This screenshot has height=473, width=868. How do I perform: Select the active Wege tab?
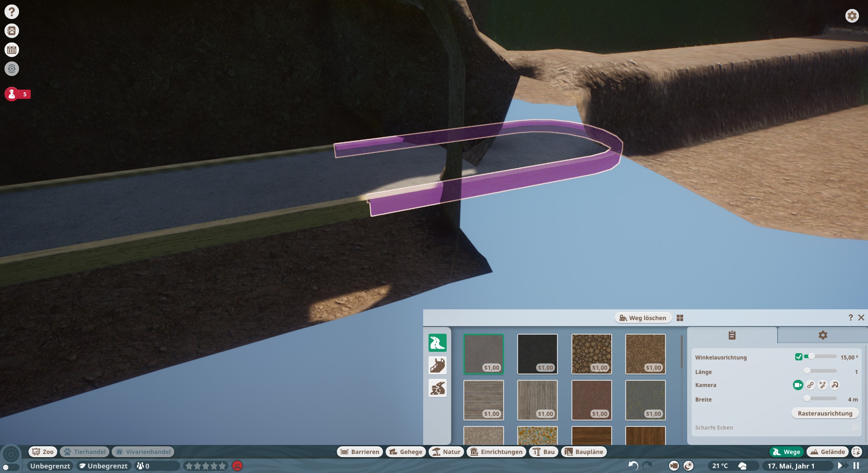click(x=787, y=452)
